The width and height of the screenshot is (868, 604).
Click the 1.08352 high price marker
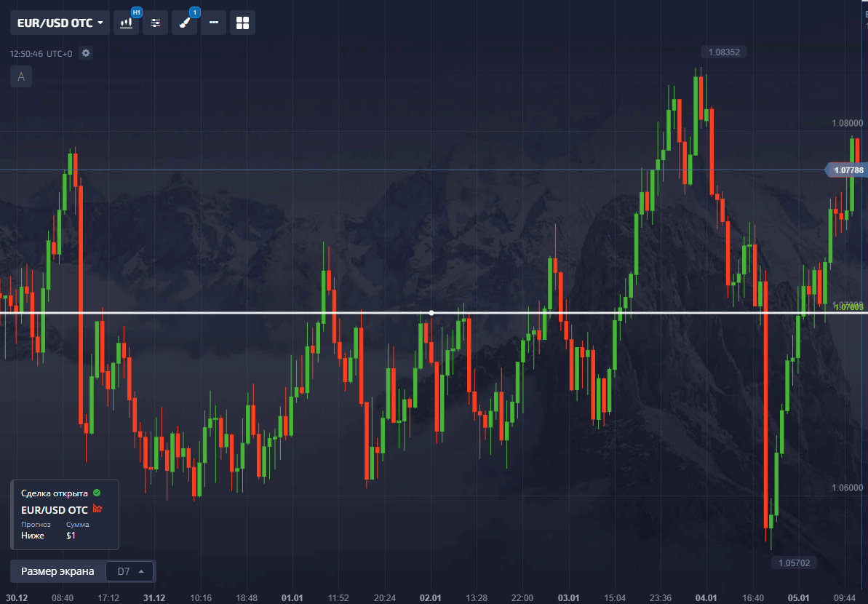[x=723, y=52]
